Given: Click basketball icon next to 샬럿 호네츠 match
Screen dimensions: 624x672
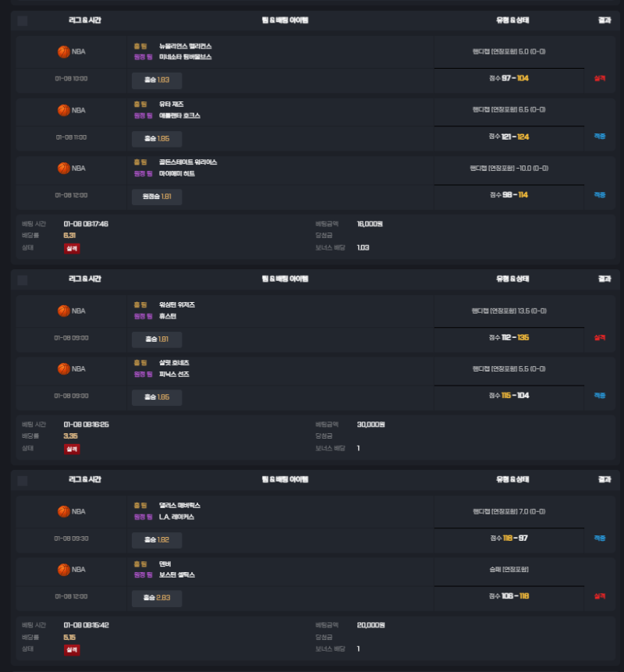Looking at the screenshot, I should pyautogui.click(x=64, y=369).
